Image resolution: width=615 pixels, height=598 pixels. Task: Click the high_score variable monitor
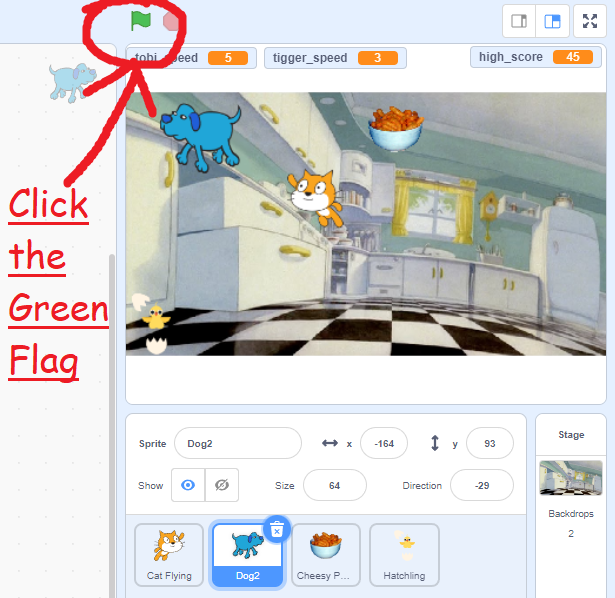tap(537, 57)
